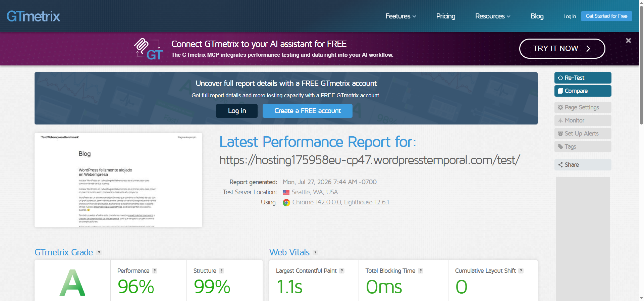Click the TRY IT NOW banner button
644x301 pixels.
(x=562, y=49)
